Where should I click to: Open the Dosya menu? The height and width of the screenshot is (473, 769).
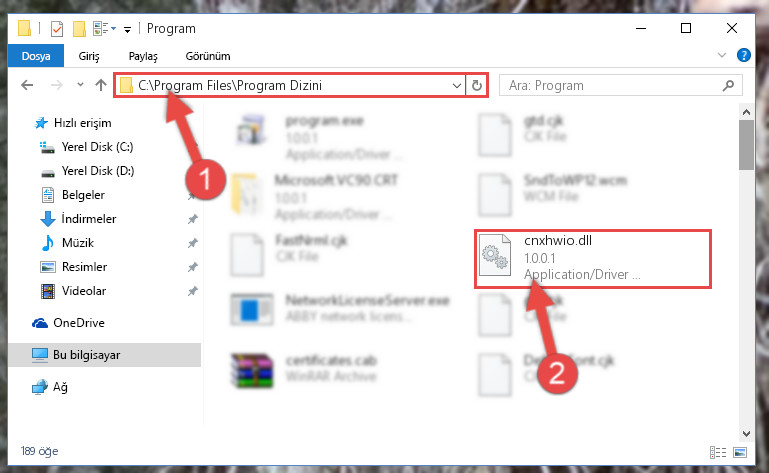click(36, 56)
